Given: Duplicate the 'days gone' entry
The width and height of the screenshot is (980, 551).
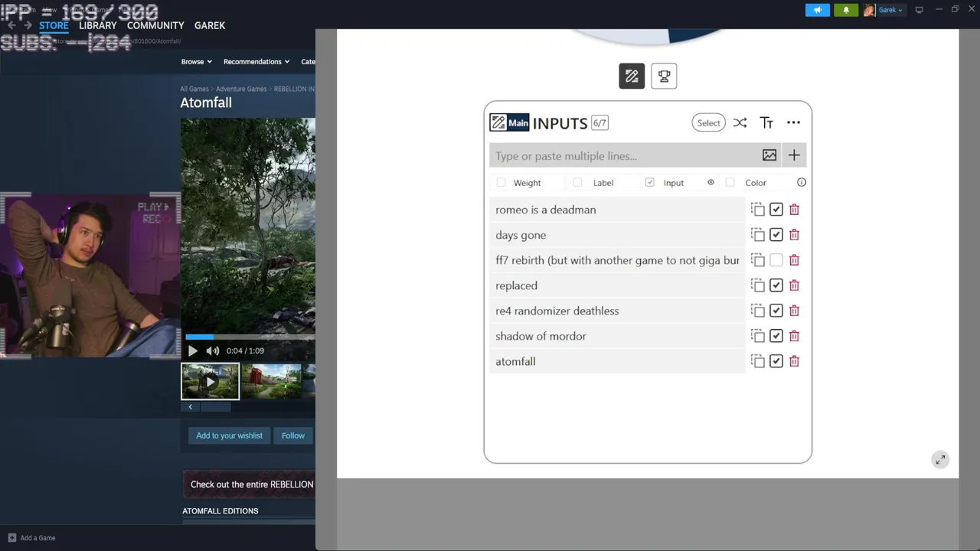Looking at the screenshot, I should [757, 234].
